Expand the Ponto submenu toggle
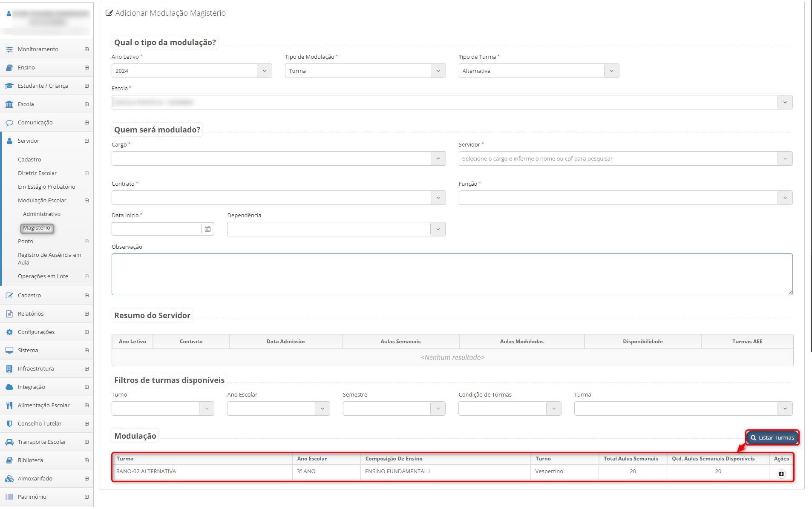This screenshot has height=509, width=812. pos(87,242)
